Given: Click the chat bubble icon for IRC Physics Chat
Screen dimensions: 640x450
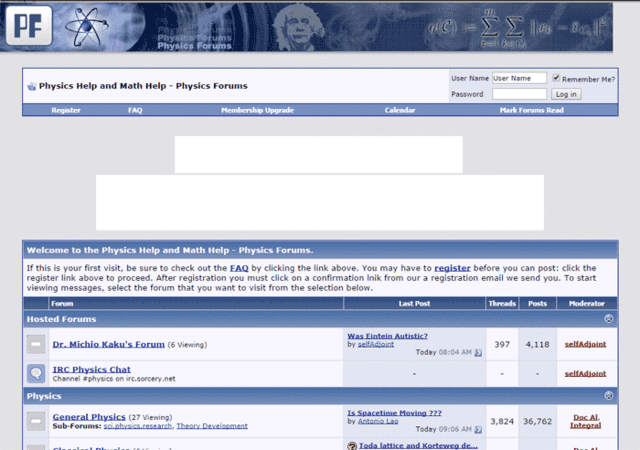Looking at the screenshot, I should tap(36, 373).
